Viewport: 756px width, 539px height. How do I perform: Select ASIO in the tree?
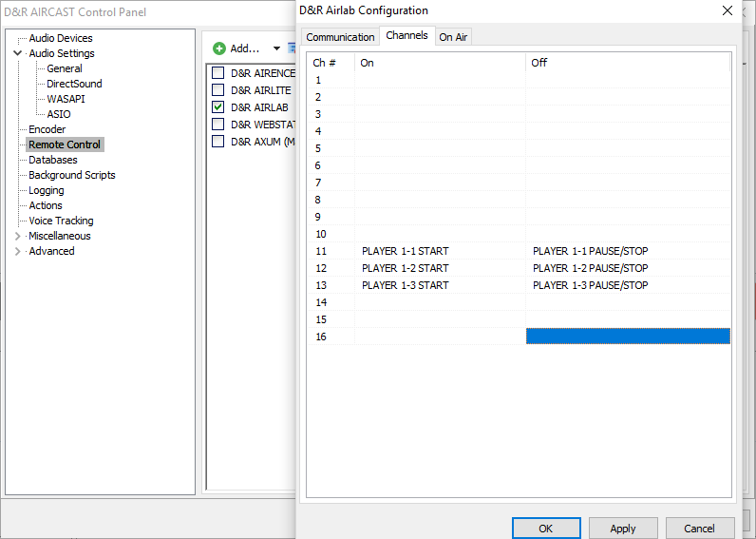(x=59, y=114)
